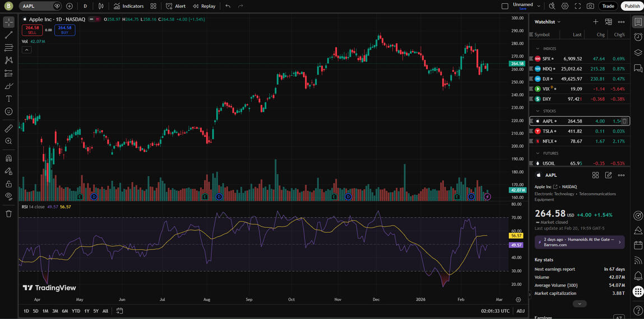Click the Trade button

coord(608,6)
